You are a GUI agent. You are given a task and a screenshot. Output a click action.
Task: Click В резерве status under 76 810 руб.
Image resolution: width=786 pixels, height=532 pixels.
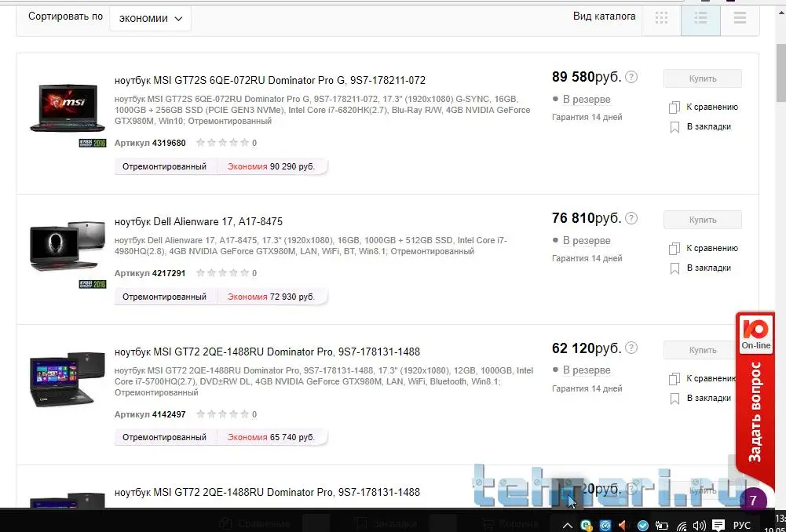coord(586,240)
